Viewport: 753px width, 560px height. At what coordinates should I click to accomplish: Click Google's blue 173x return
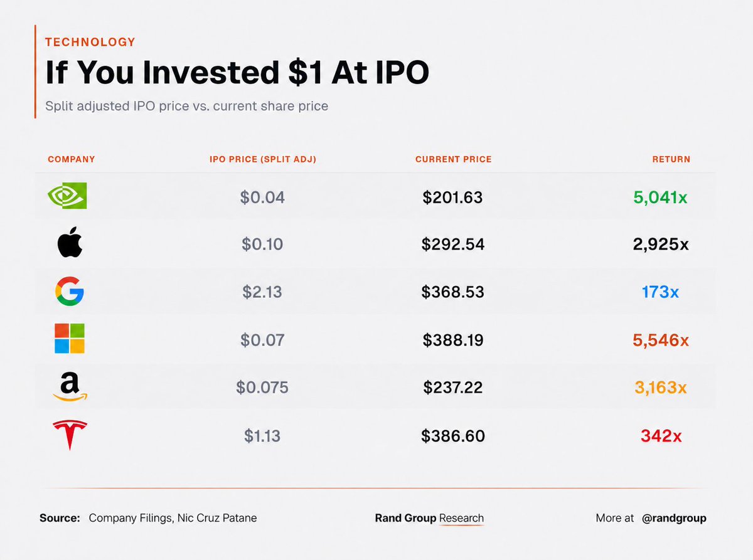(x=660, y=292)
